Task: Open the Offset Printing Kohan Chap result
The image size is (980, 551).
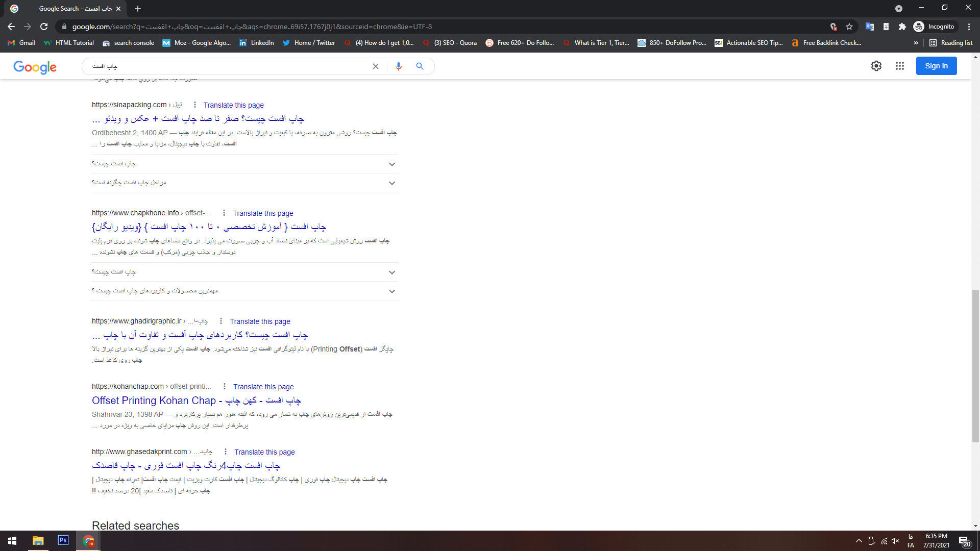Action: tap(197, 400)
